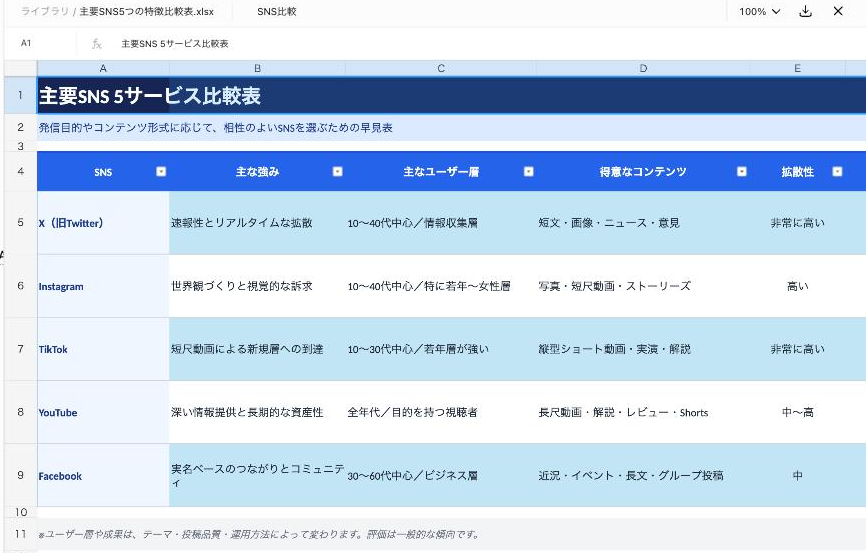This screenshot has width=866, height=553.
Task: Click the ライブラリ breadcrumb link
Action: pos(45,12)
